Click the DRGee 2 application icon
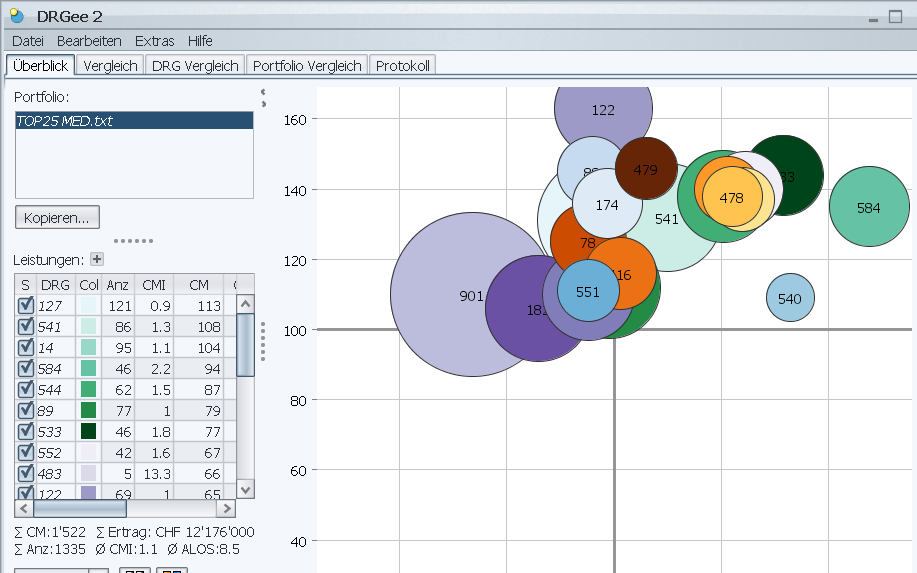 coord(17,14)
